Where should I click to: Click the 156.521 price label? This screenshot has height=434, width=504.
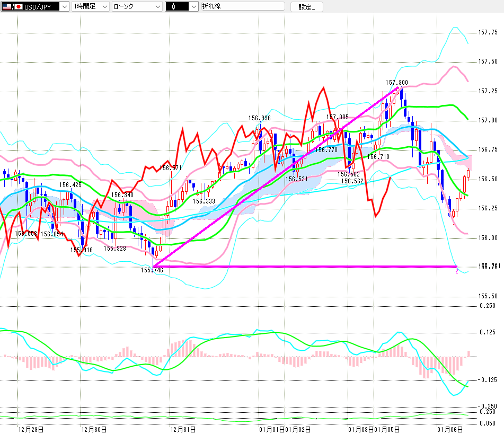pos(296,179)
